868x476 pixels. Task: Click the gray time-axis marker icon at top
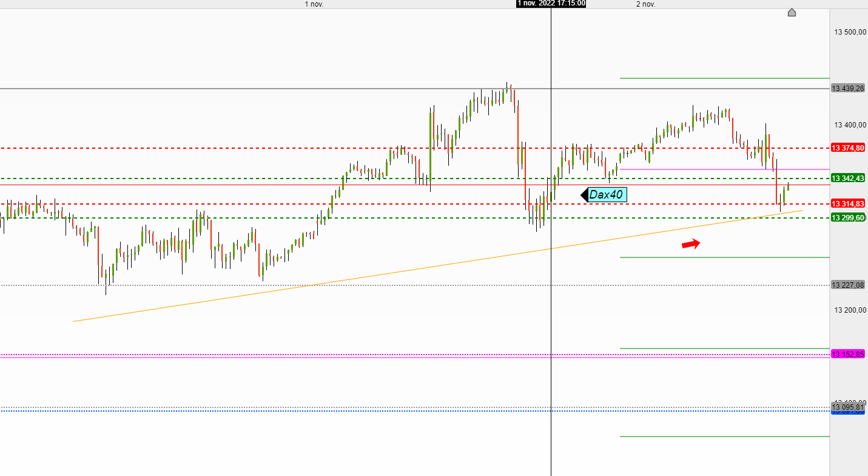[x=792, y=12]
